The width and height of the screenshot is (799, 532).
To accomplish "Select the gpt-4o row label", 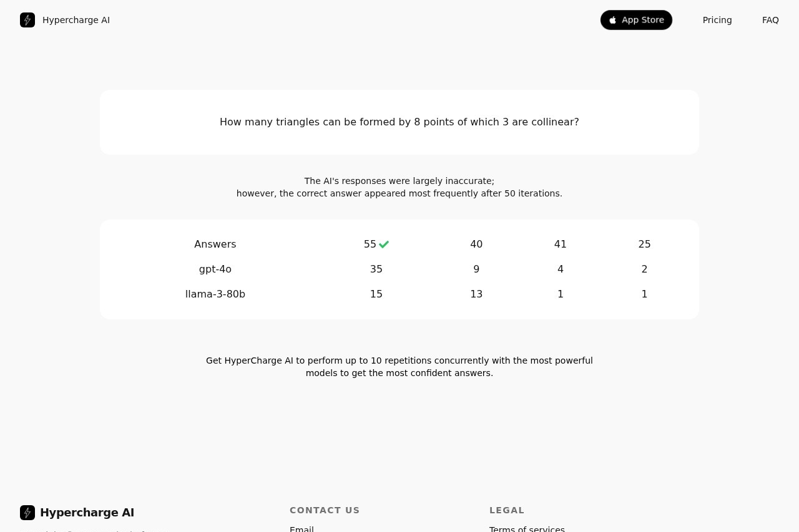I will 215,269.
